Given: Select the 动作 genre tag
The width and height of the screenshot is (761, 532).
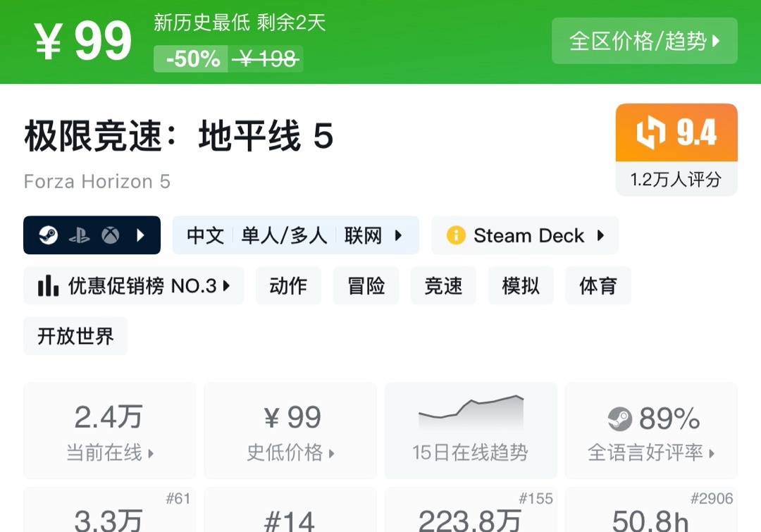Looking at the screenshot, I should click(288, 285).
